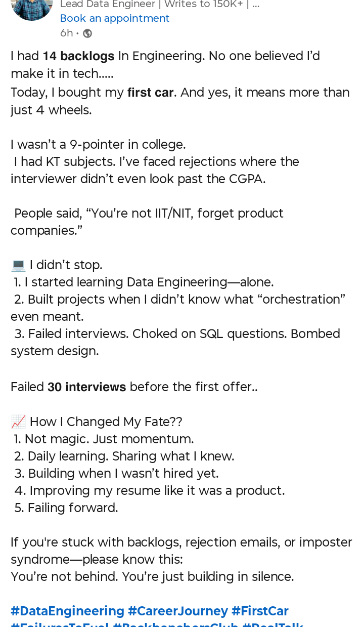364x627 pixels.
Task: Open the #FailuresToFuel hashtag
Action: 60,624
